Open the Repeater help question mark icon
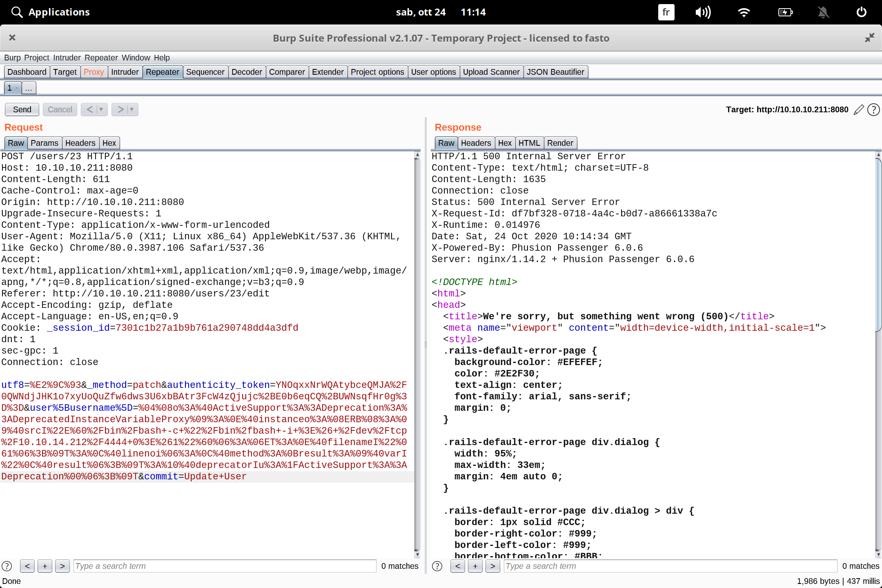882x588 pixels. (873, 109)
